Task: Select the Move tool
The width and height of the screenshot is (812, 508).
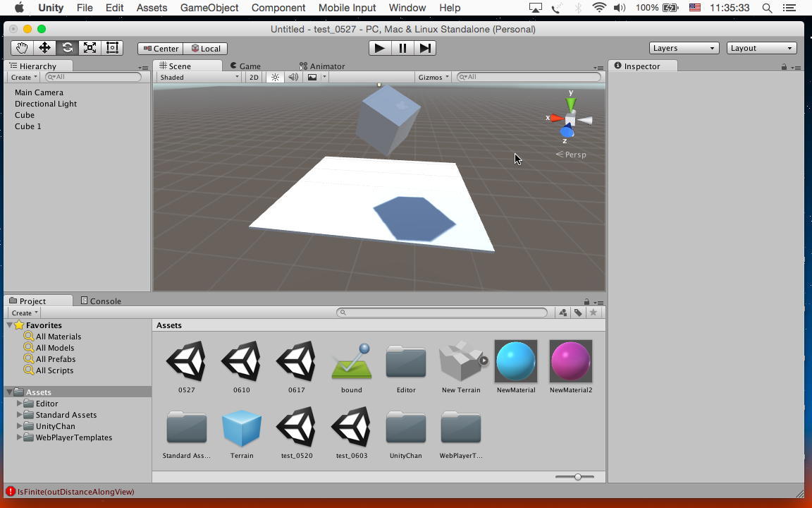Action: point(44,48)
